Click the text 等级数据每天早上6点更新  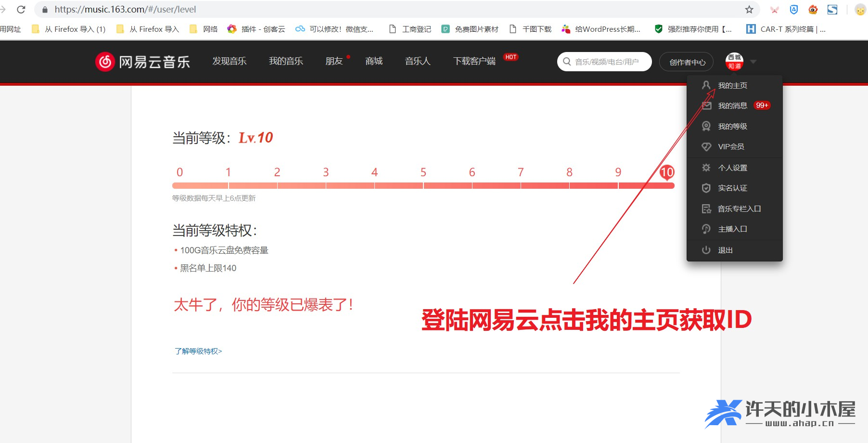(214, 198)
